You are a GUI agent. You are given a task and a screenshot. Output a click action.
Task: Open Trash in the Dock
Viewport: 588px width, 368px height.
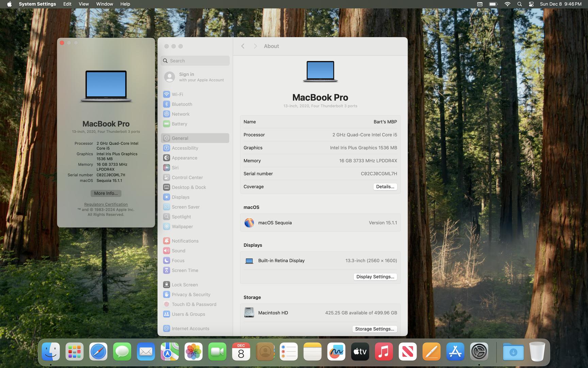pyautogui.click(x=537, y=352)
